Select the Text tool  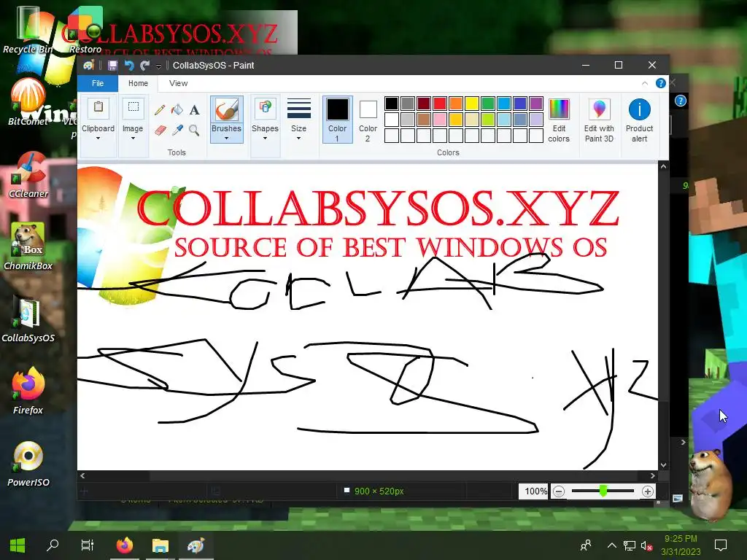pyautogui.click(x=194, y=110)
